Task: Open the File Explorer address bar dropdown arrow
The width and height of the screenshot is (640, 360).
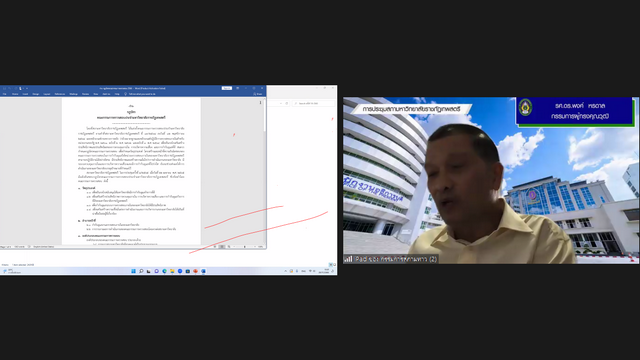Action: 281,103
